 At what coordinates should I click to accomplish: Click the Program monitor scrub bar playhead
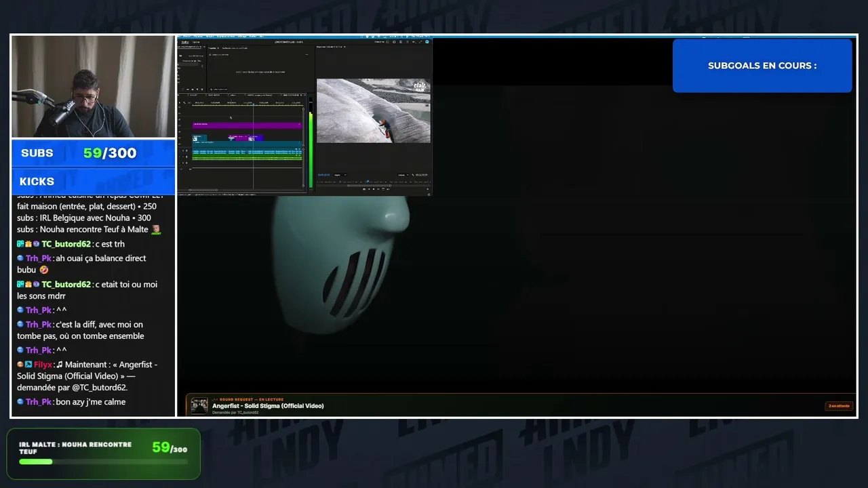click(368, 181)
